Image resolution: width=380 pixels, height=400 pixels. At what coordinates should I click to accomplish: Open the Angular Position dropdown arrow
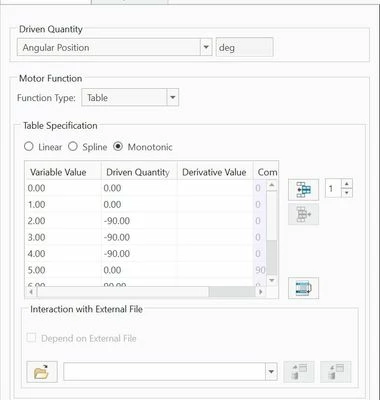[206, 47]
